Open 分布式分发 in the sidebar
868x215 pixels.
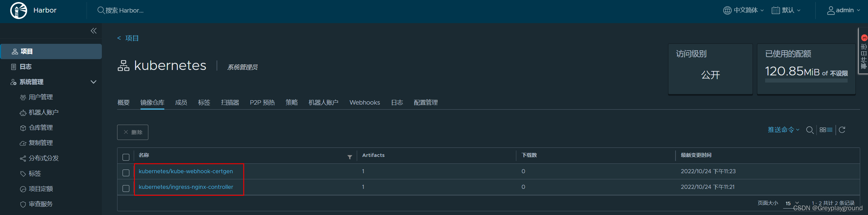coord(43,158)
